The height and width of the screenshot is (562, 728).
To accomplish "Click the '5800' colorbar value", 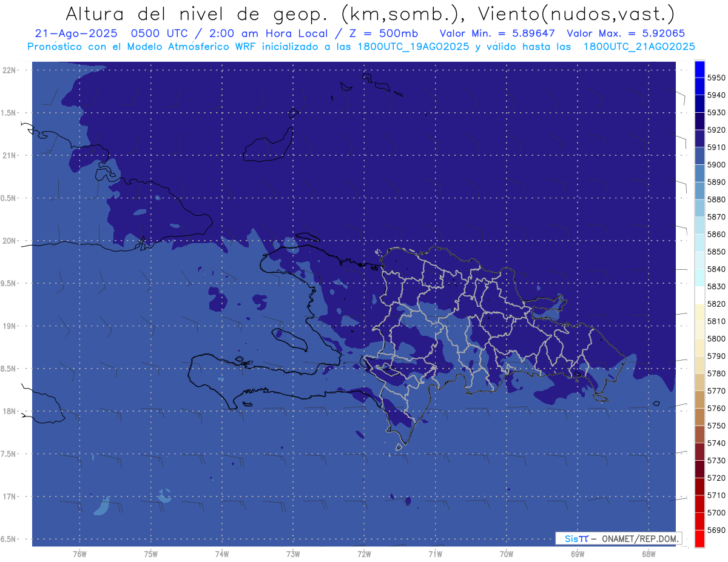I will tap(716, 339).
